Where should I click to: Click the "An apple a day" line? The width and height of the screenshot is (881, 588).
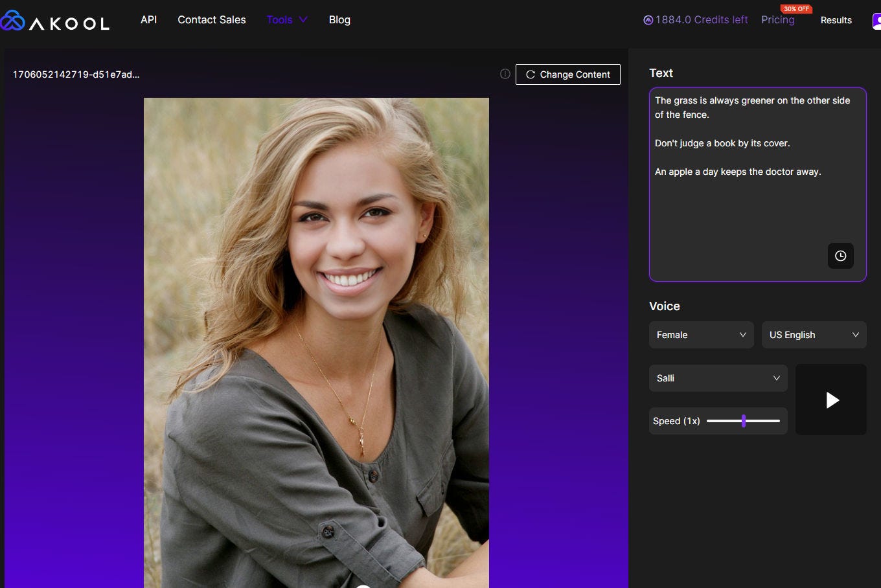pos(738,172)
